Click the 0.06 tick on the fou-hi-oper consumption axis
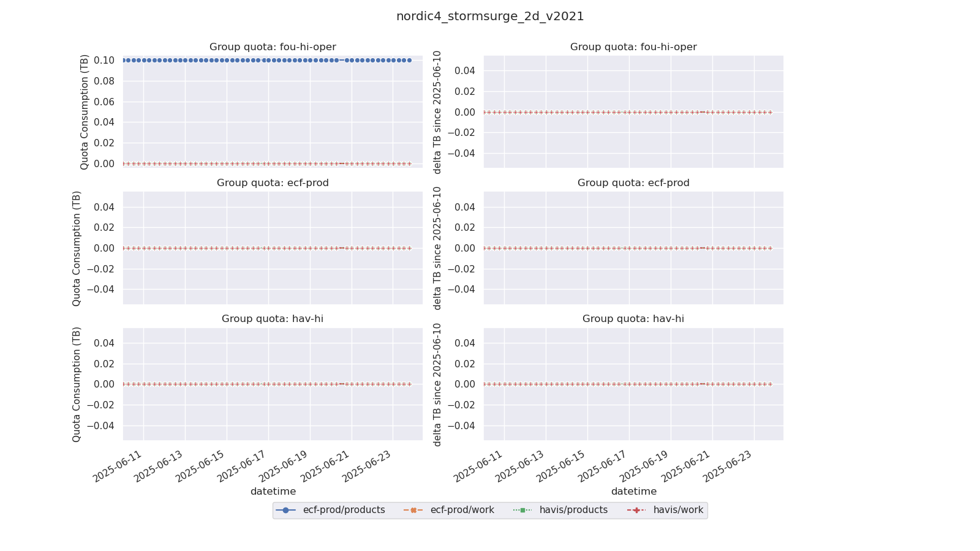This screenshot has width=980, height=551. (104, 102)
